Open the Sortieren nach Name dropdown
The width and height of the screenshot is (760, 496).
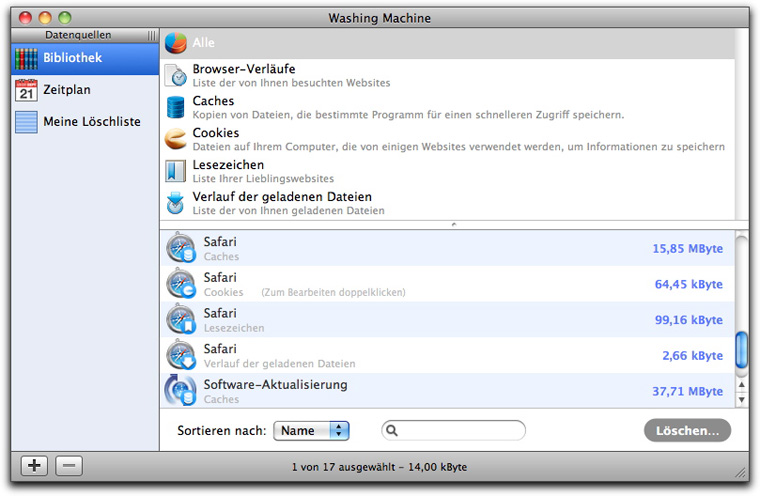click(x=311, y=431)
